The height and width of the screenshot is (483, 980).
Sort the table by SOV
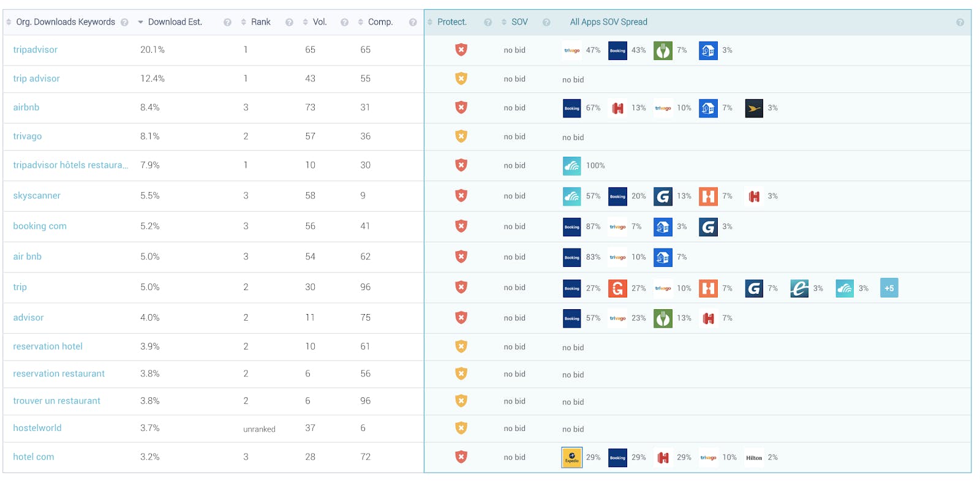pos(519,22)
